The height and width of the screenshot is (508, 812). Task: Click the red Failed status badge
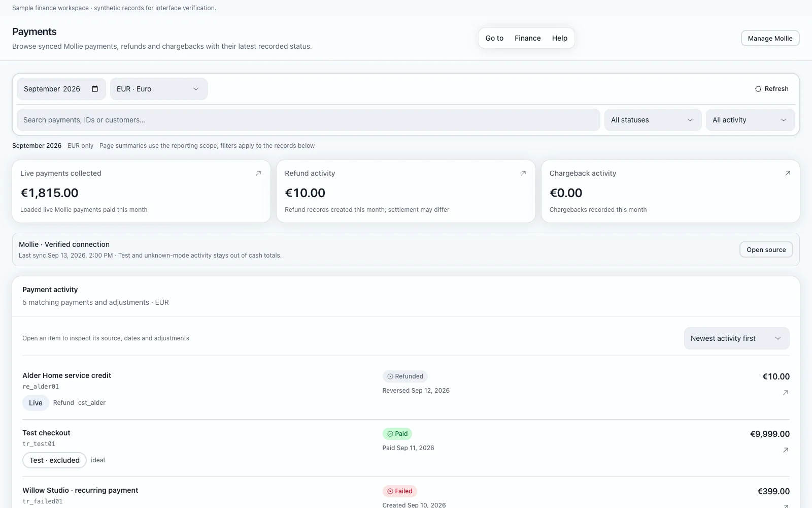pos(400,491)
